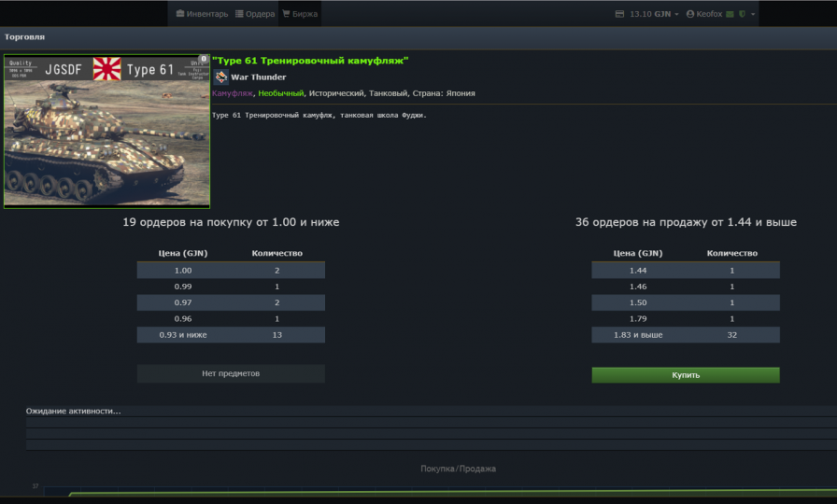Click the War Thunder game icon
837x504 pixels.
tap(220, 77)
